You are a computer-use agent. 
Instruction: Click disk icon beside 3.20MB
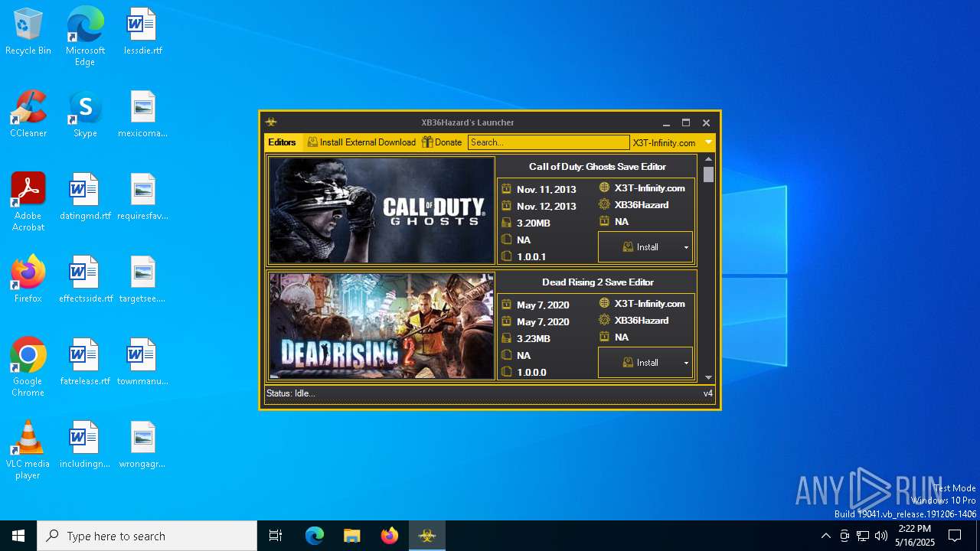coord(506,223)
